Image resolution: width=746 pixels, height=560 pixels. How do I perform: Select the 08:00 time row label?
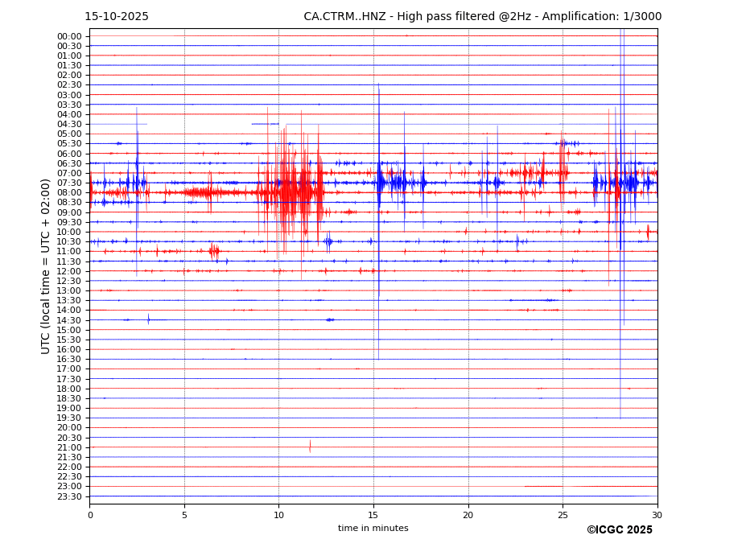tap(68, 193)
